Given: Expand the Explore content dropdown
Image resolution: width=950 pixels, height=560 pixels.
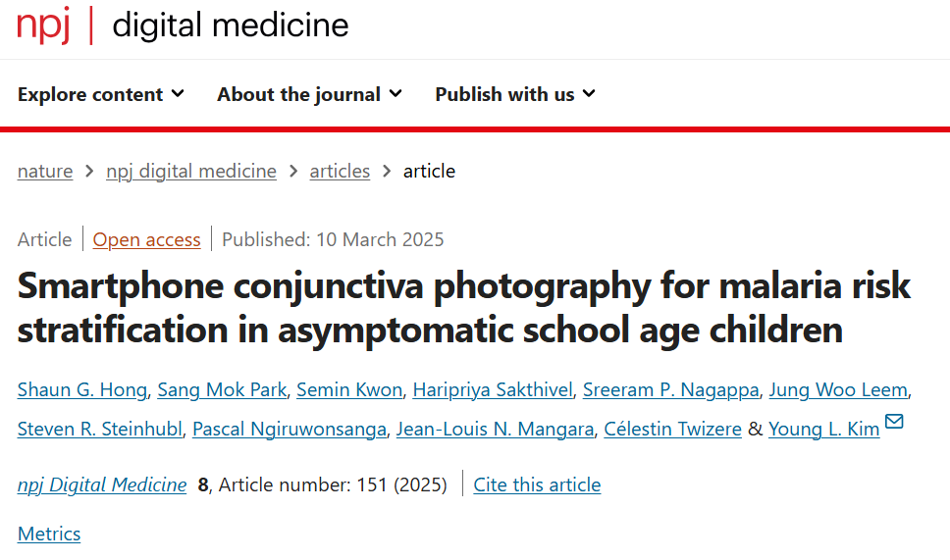Looking at the screenshot, I should pos(100,94).
